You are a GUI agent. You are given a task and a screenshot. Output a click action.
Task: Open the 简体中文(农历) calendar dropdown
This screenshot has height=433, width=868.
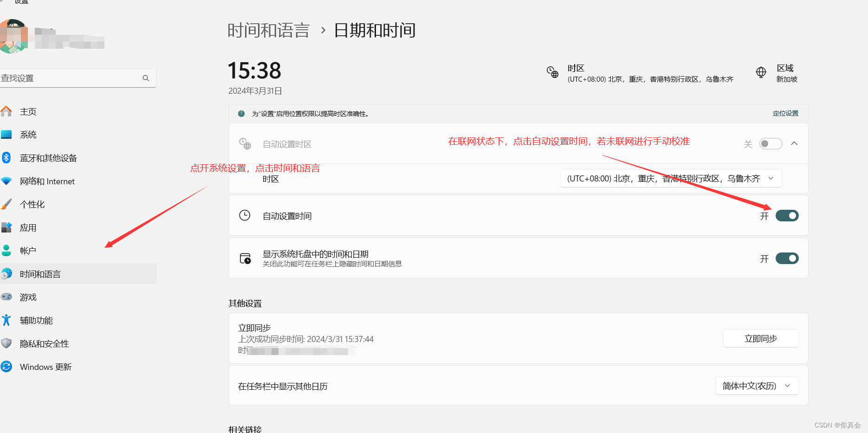[x=757, y=386]
